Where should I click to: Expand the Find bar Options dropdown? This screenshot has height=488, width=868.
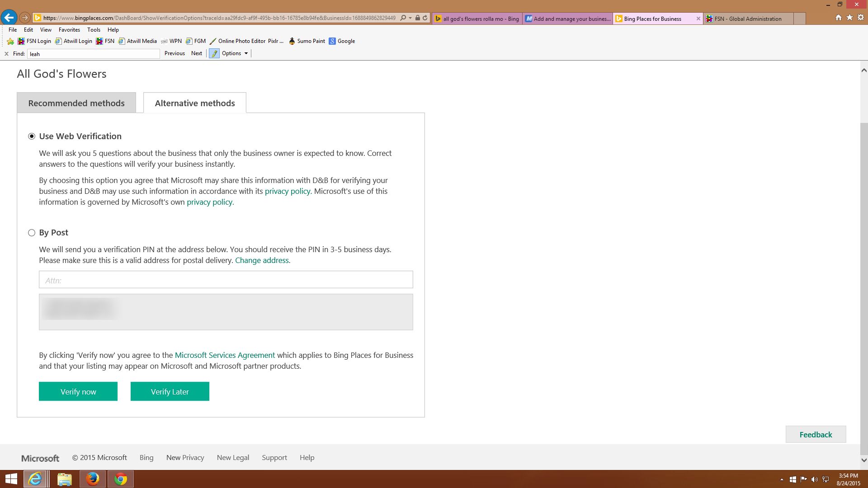pyautogui.click(x=235, y=53)
